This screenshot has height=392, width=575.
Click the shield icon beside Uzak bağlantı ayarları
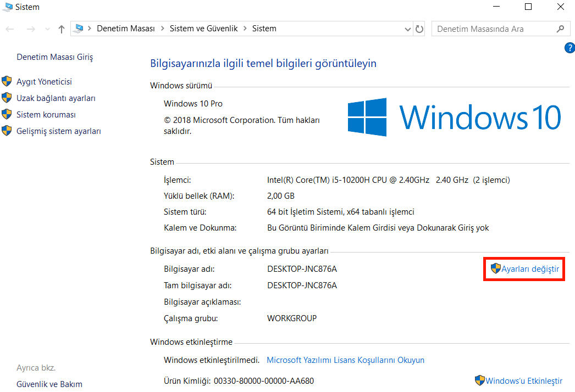(x=7, y=97)
